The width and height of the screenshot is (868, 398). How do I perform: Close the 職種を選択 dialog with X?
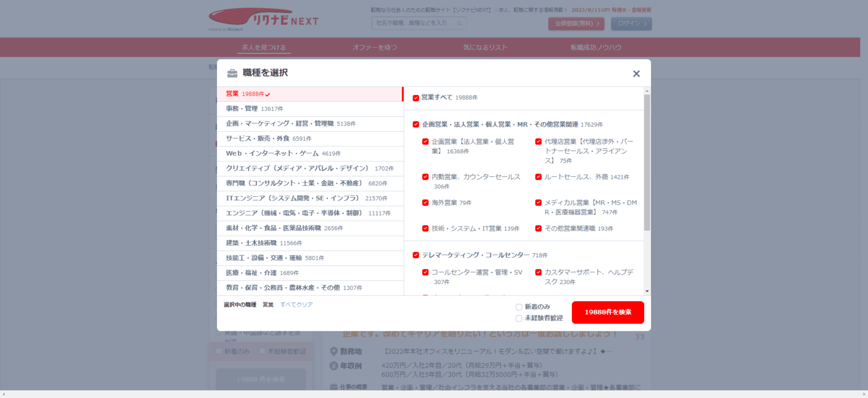[636, 73]
